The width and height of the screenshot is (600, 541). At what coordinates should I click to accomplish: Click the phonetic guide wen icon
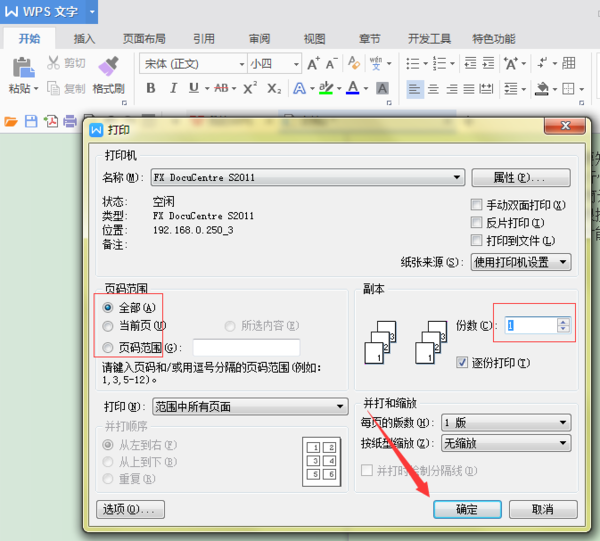(x=376, y=63)
